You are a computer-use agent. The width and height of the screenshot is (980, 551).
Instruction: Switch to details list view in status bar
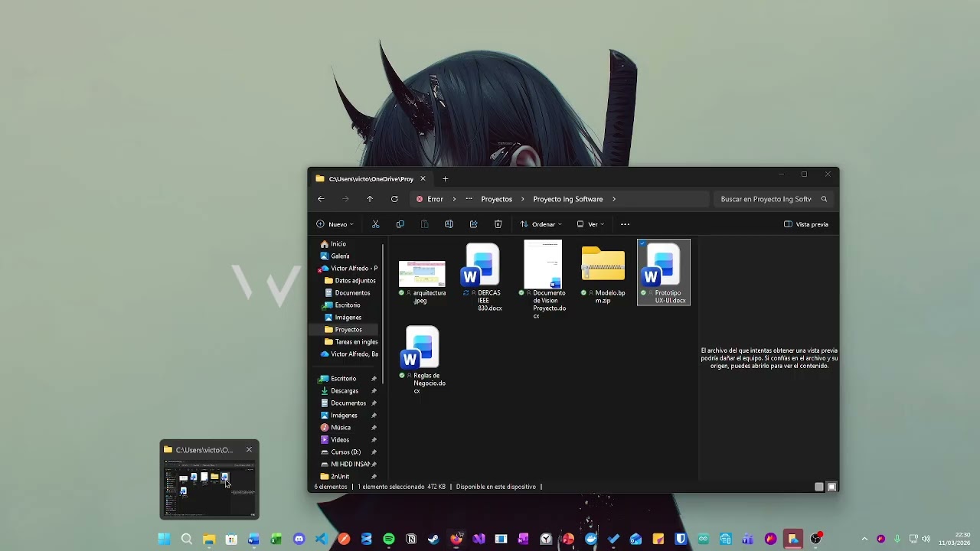819,487
